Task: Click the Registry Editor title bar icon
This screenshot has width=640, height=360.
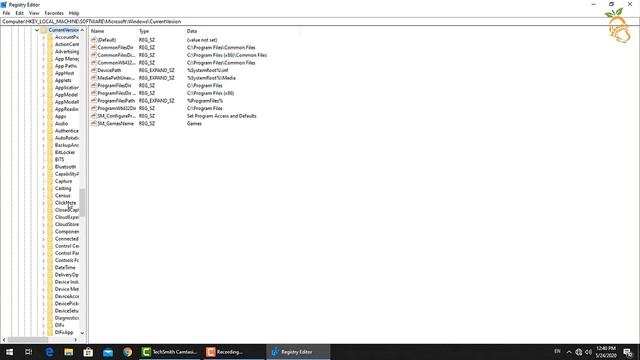Action: [x=4, y=4]
